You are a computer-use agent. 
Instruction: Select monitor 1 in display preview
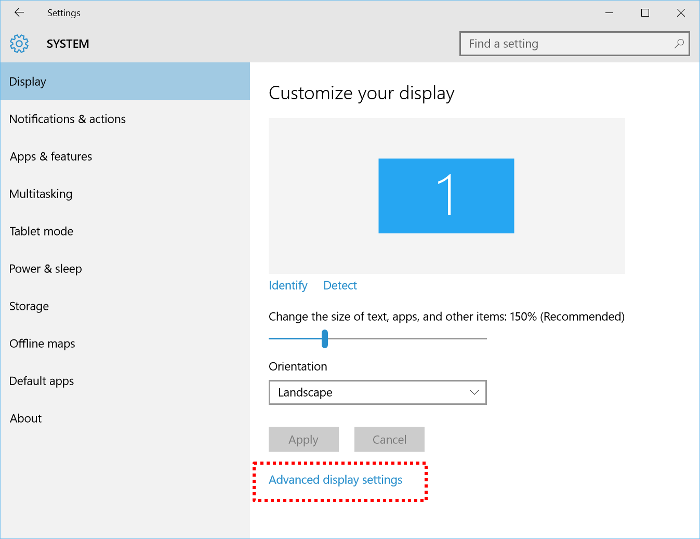446,196
